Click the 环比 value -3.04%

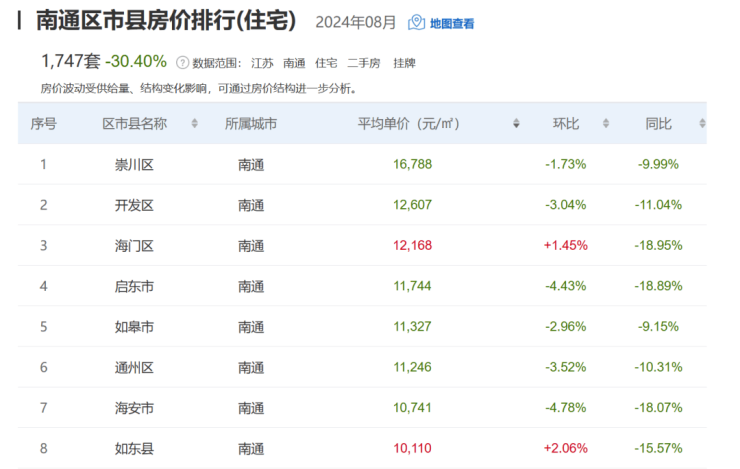565,205
